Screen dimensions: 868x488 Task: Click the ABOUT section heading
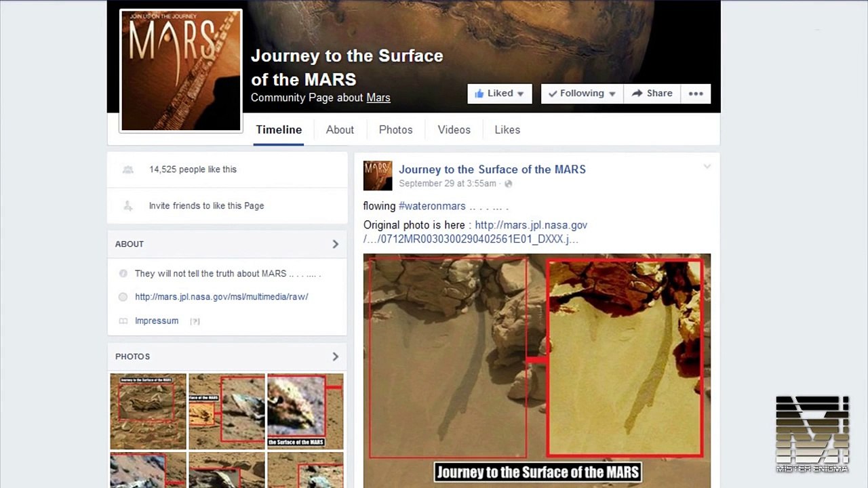(x=130, y=244)
